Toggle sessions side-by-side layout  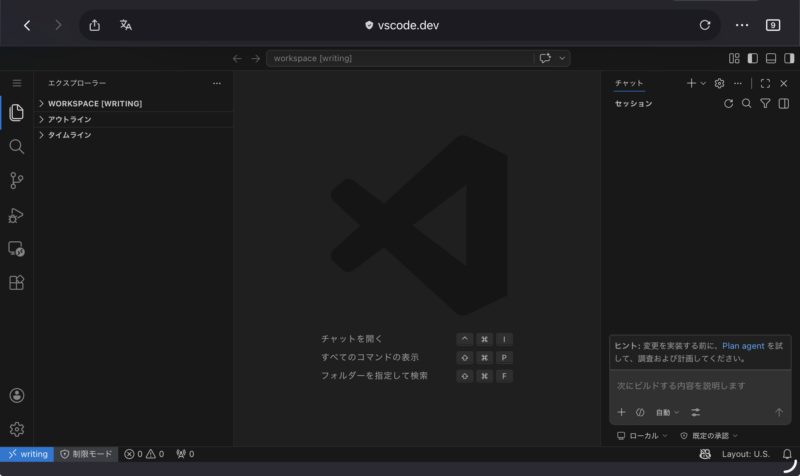pyautogui.click(x=784, y=104)
